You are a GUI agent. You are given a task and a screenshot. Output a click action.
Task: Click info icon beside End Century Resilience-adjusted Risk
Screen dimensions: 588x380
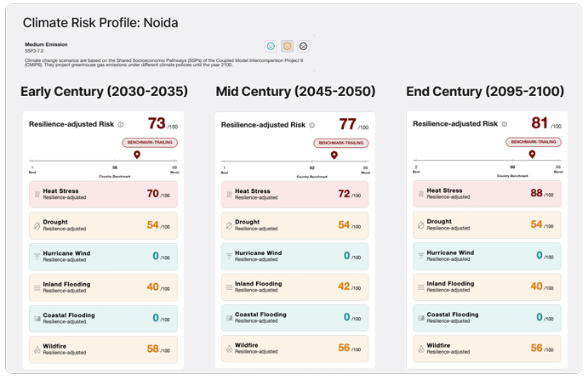[x=505, y=124]
